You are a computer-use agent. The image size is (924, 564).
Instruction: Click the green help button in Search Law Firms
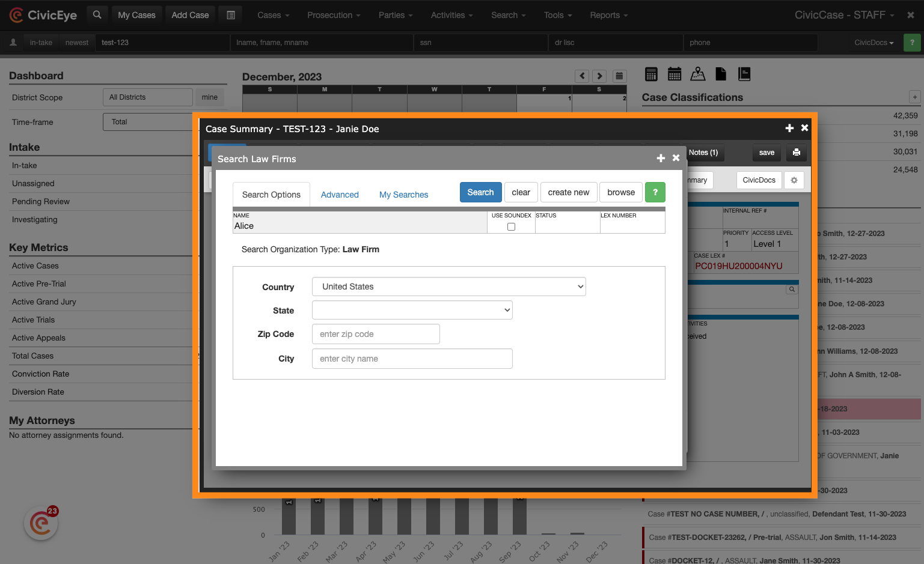(x=655, y=192)
